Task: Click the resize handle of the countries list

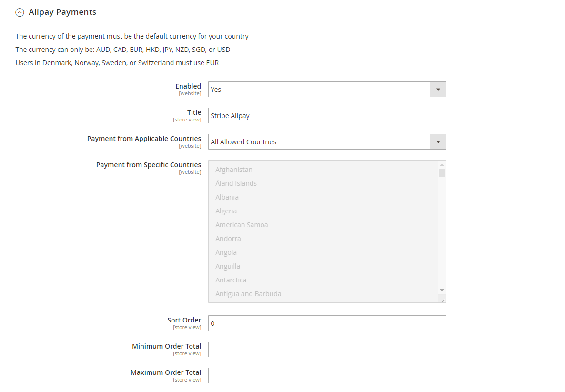Action: tap(443, 300)
